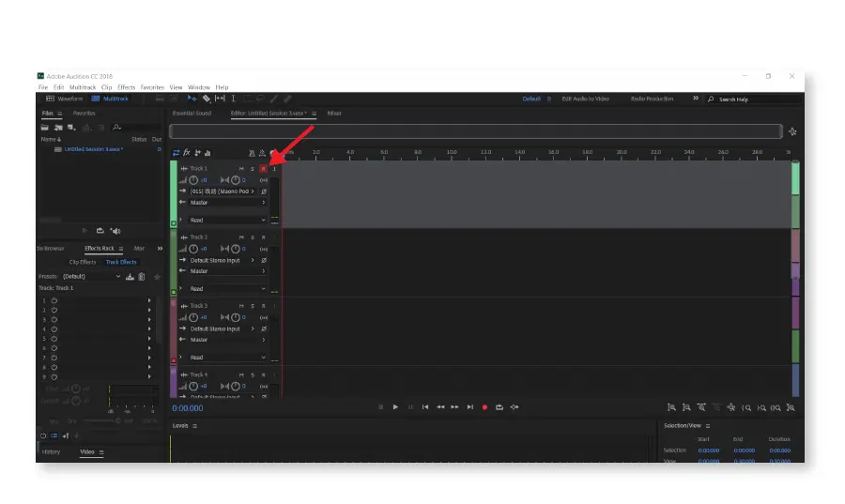Select the Time Selection tool in the toolbar
This screenshot has height=504, width=845.
click(x=234, y=99)
